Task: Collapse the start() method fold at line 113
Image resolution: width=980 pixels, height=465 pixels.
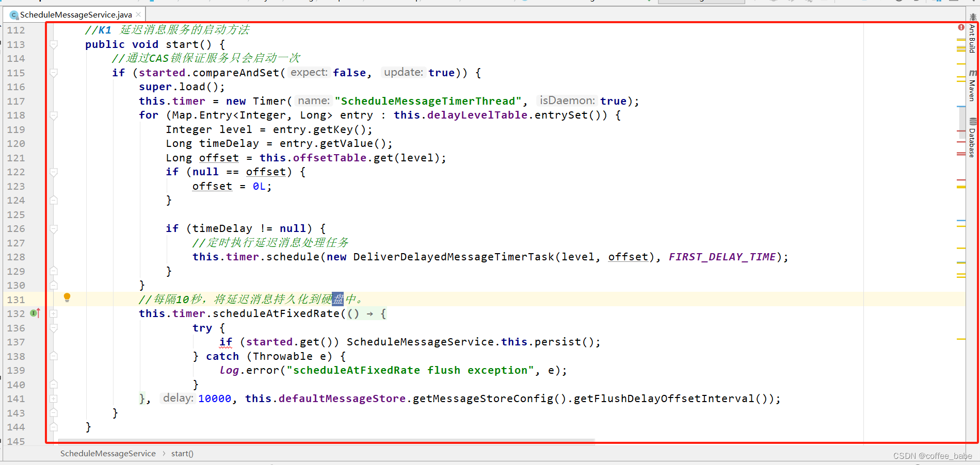Action: point(54,44)
